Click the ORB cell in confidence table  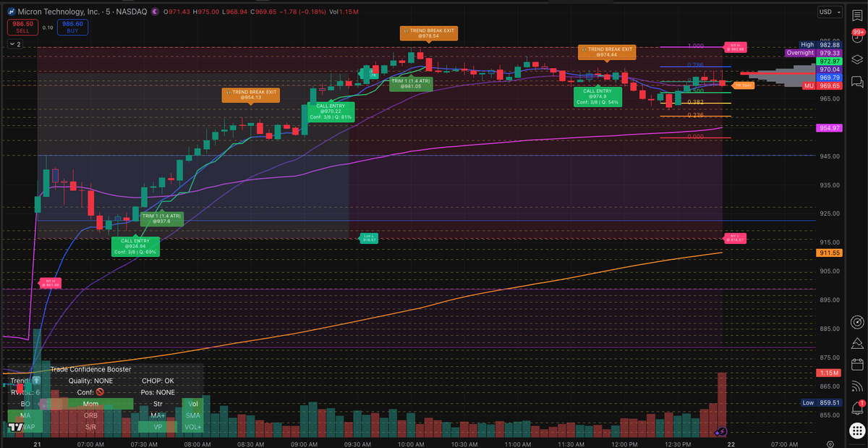pos(91,415)
